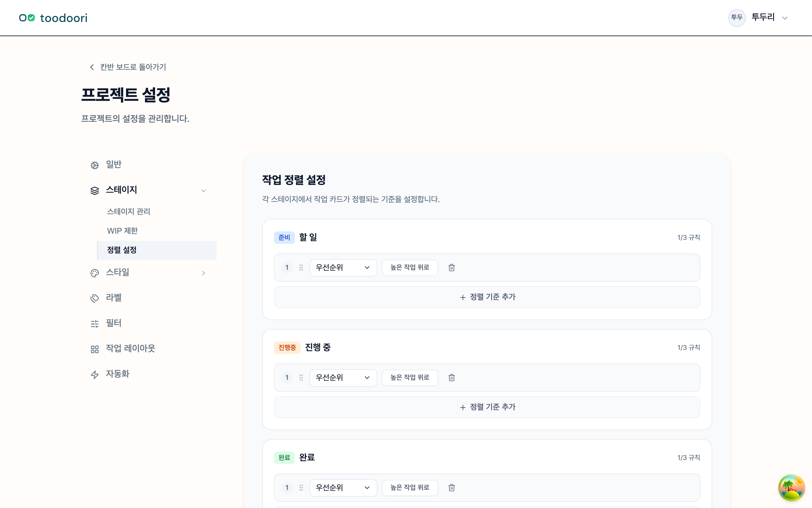Delete the sort rule in 진행 중 stage
The width and height of the screenshot is (812, 508).
point(452,378)
